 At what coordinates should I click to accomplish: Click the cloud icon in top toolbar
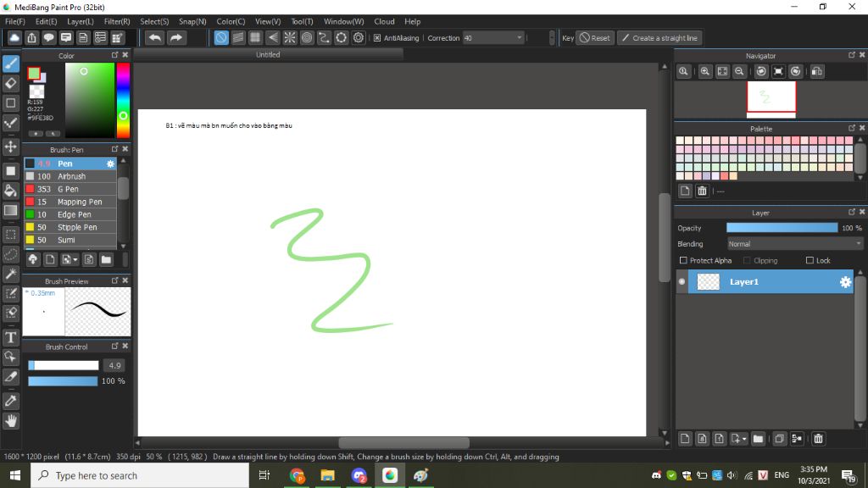14,37
